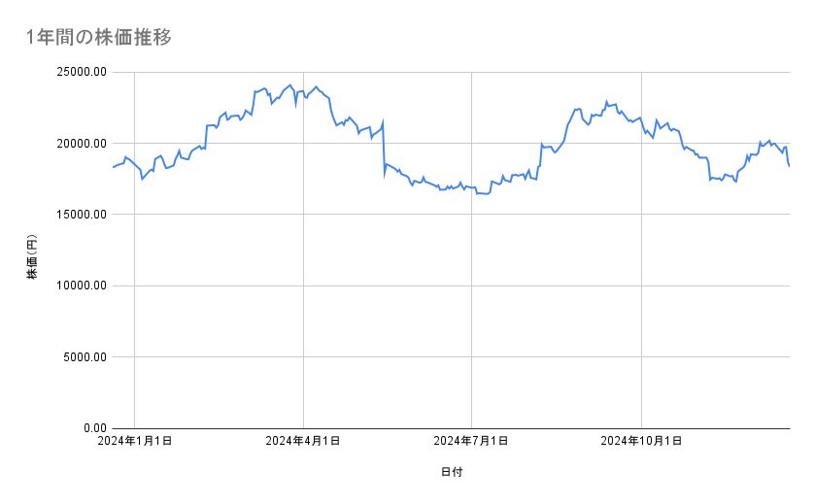The image size is (815, 504).
Task: Click the sharp vertical drop in mid-May
Action: pos(384,148)
